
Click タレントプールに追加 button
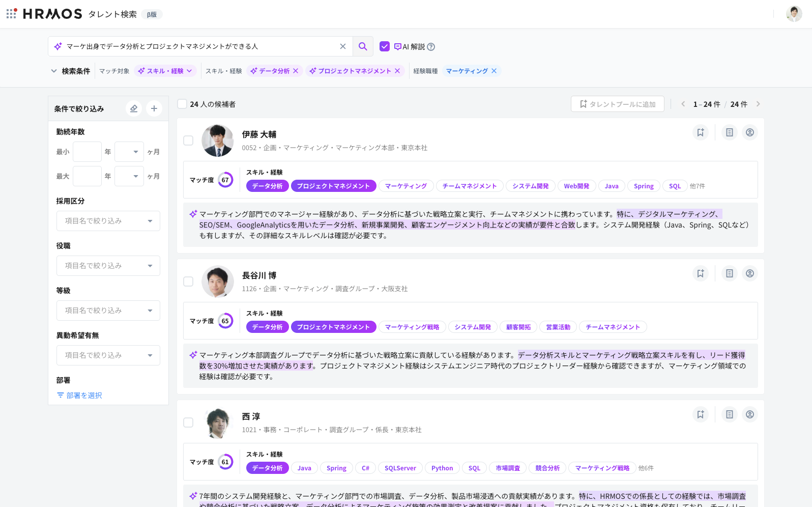(617, 104)
